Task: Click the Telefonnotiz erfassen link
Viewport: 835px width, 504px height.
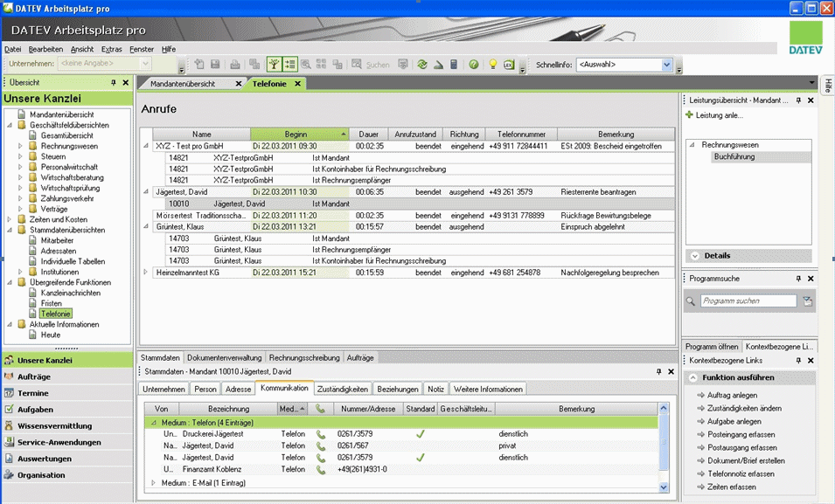Action: [x=741, y=473]
